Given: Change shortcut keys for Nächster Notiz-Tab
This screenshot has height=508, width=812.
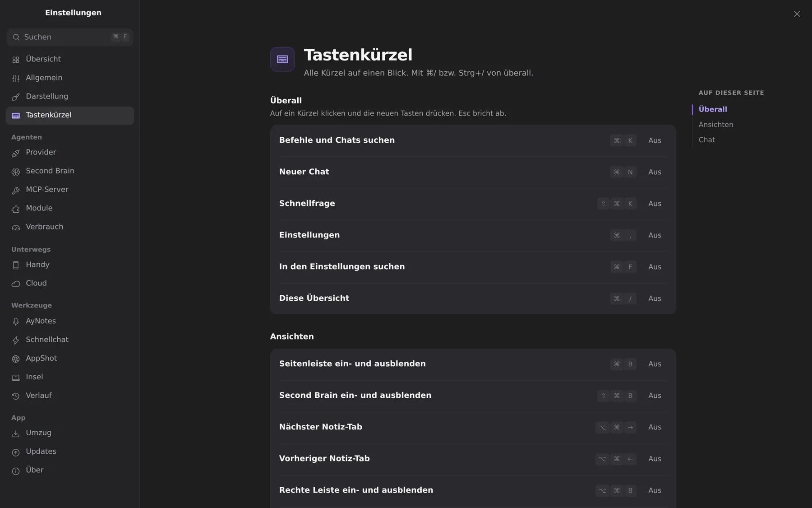Looking at the screenshot, I should (x=616, y=427).
